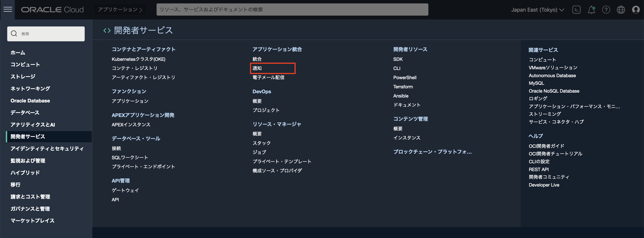Select 開発者サービス in the sidebar
The width and height of the screenshot is (644, 238).
click(28, 137)
